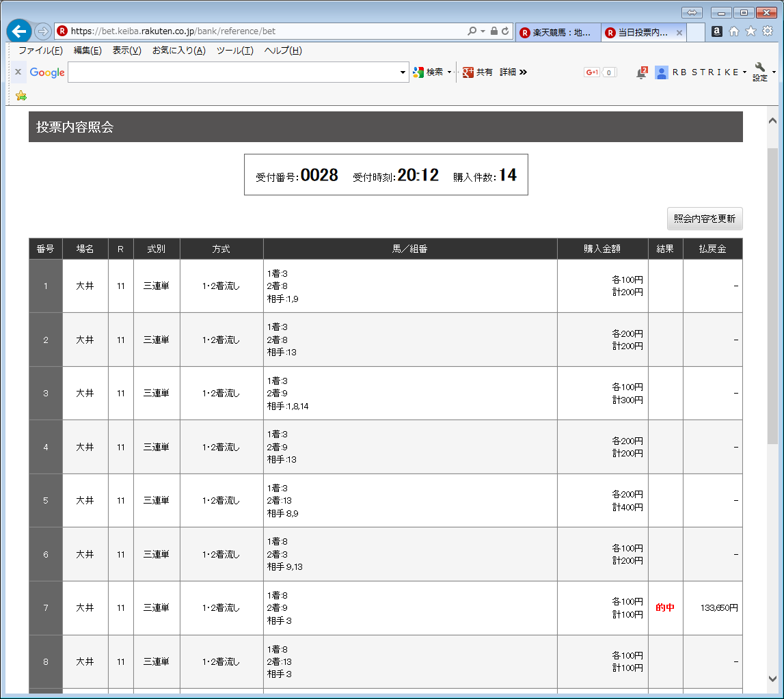Open the お気に入り(A) menu
The image size is (784, 699).
coord(179,51)
